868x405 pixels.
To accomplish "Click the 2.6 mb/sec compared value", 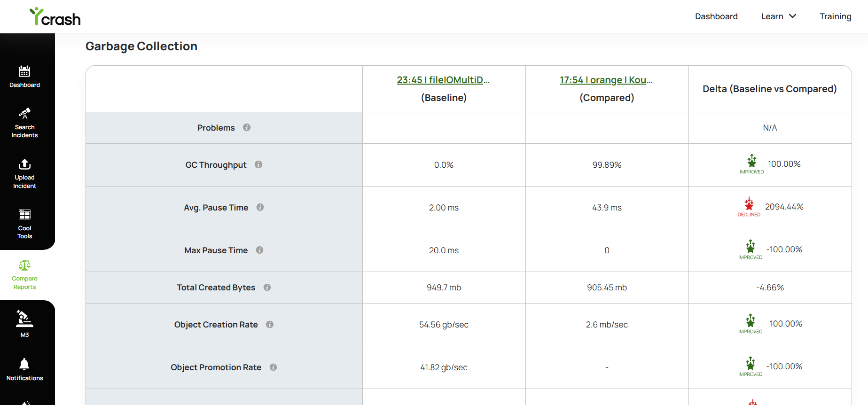I will tap(607, 325).
